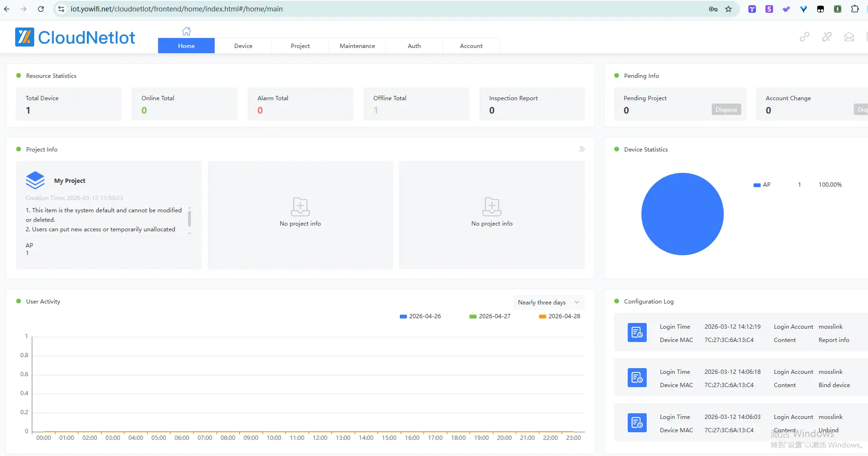Click the home house icon above Home tab
The image size is (868, 456).
click(x=186, y=31)
